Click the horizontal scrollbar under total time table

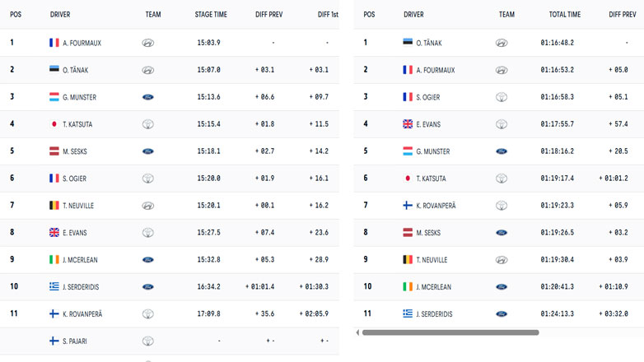point(450,332)
